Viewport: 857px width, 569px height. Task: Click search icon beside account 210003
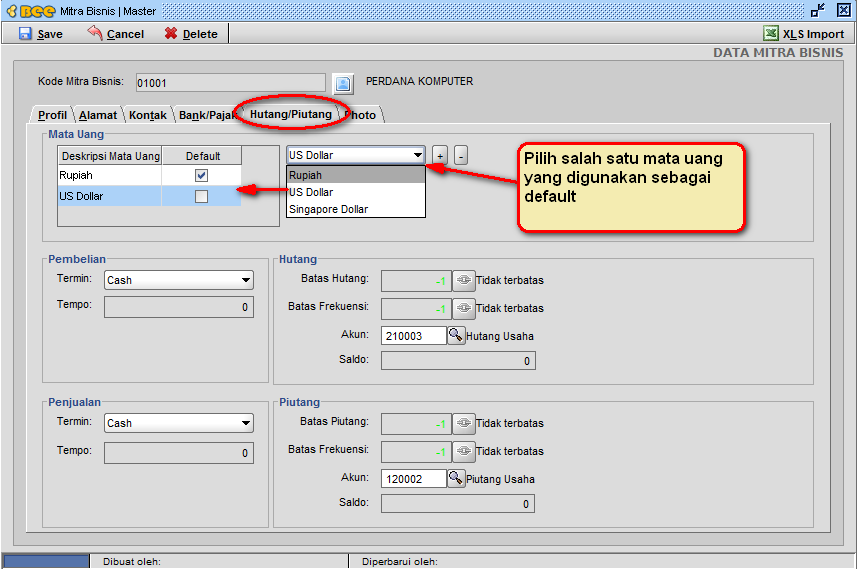click(x=456, y=336)
